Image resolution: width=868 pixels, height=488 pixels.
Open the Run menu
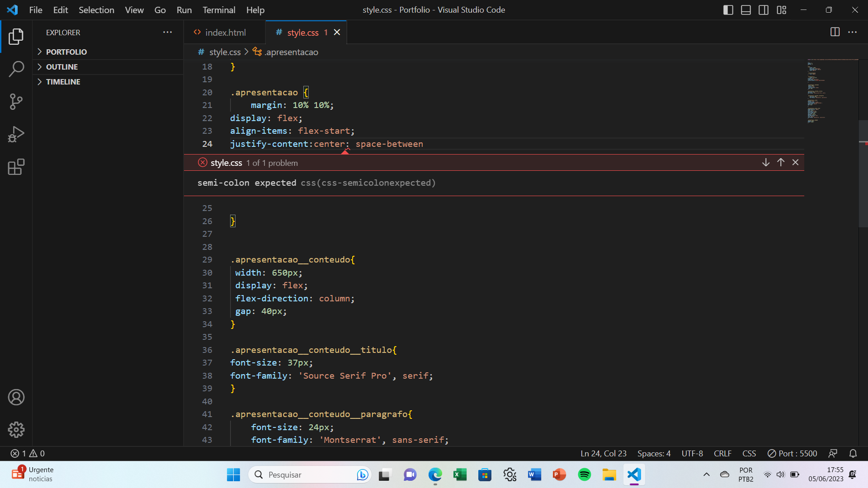tap(184, 10)
